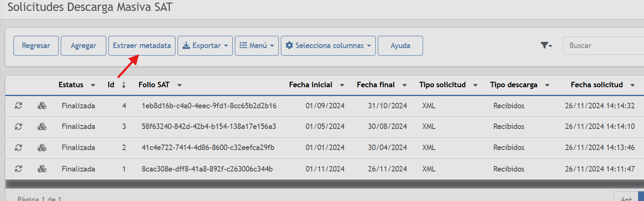Go to previous page with Ant button
644x201 pixels.
625,196
